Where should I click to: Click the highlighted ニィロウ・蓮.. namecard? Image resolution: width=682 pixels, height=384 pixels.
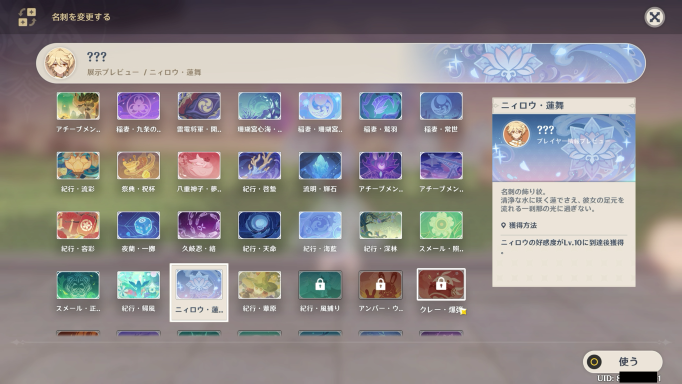[x=199, y=292]
